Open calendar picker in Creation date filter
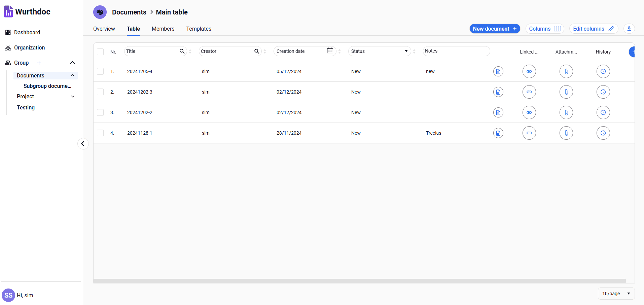This screenshot has width=644, height=305. 330,51
